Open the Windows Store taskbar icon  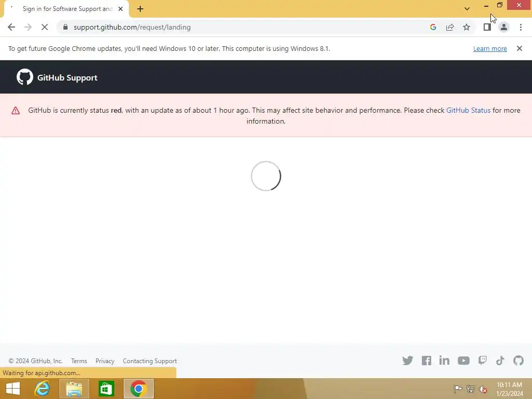click(x=106, y=389)
